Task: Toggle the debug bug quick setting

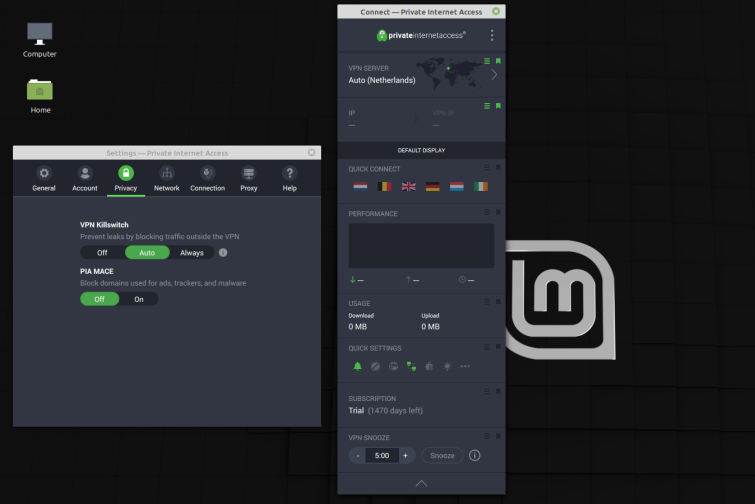Action: [429, 366]
